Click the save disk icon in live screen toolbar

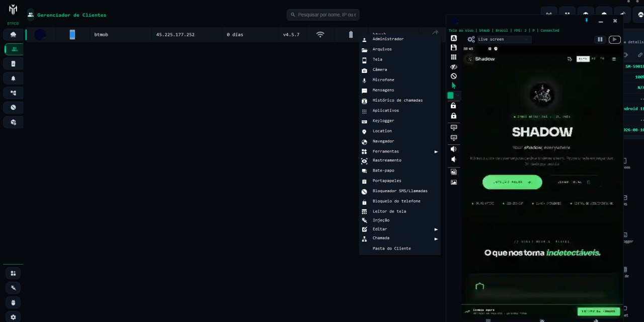coord(453,47)
